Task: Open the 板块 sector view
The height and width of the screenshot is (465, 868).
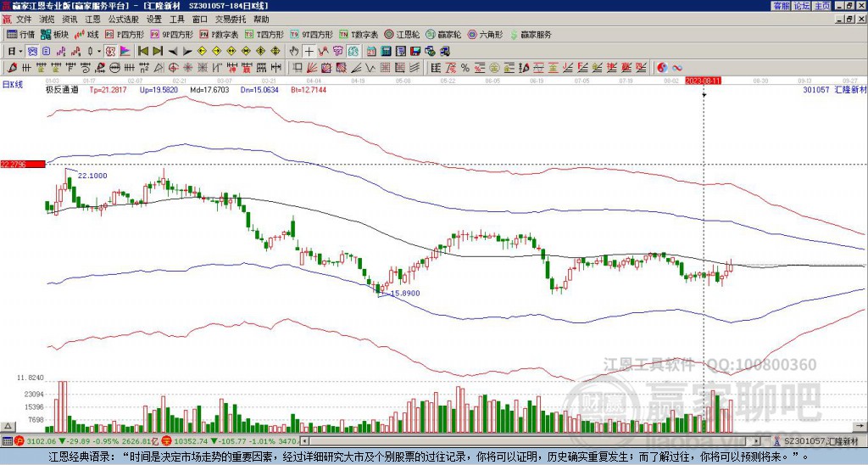Action: pos(55,34)
